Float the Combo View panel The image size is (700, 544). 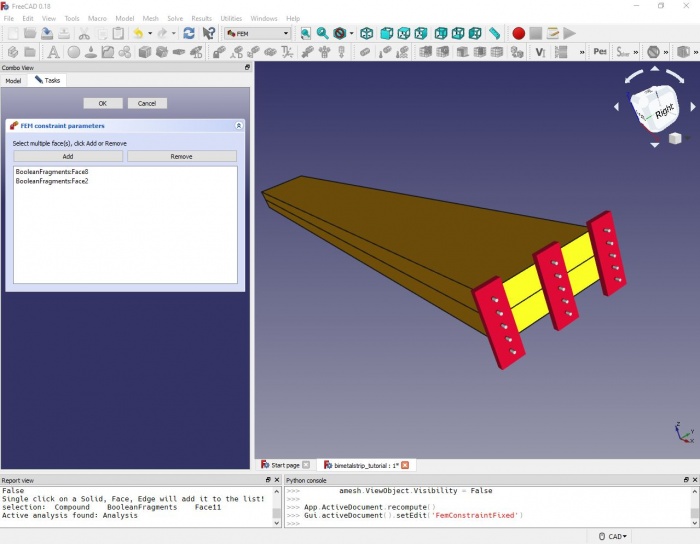pos(247,67)
